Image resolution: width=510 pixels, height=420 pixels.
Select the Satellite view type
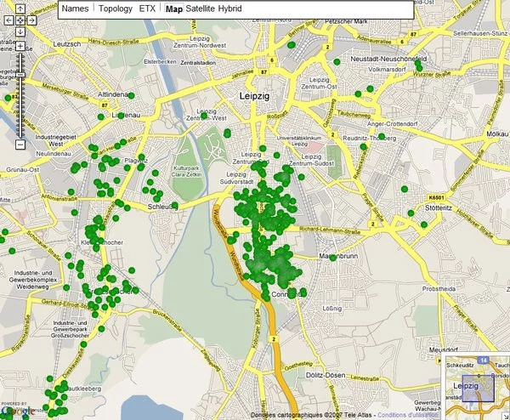pos(201,9)
